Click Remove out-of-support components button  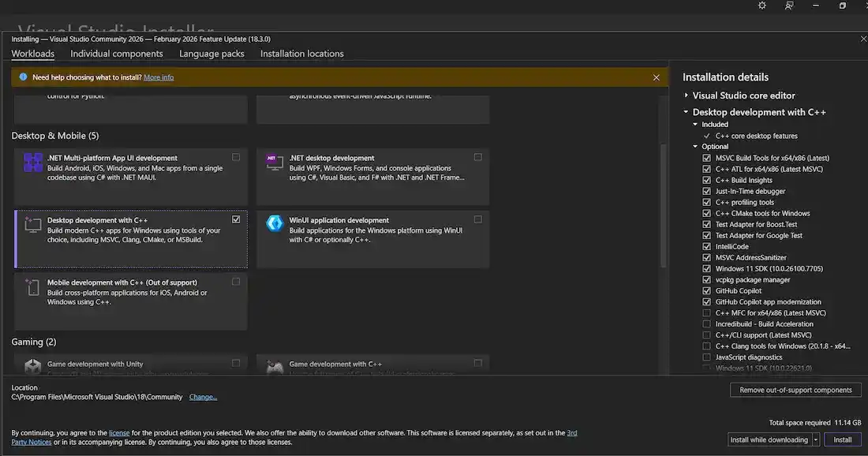795,390
